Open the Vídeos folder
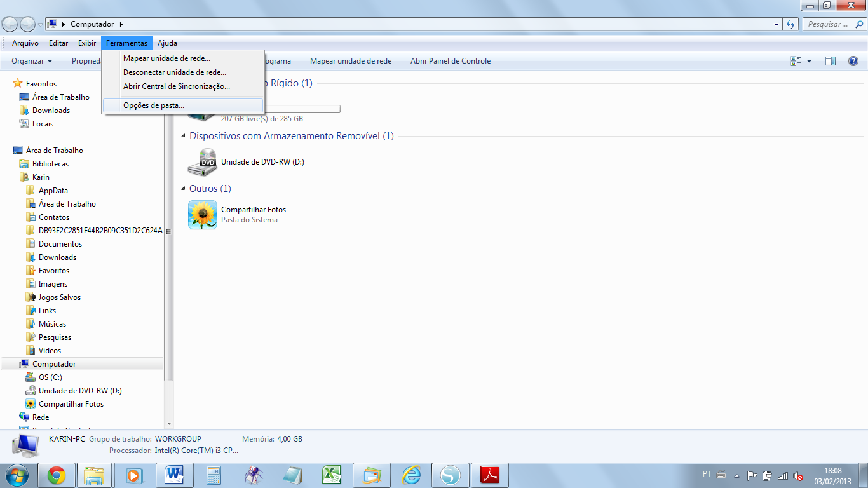The width and height of the screenshot is (868, 488). [50, 351]
